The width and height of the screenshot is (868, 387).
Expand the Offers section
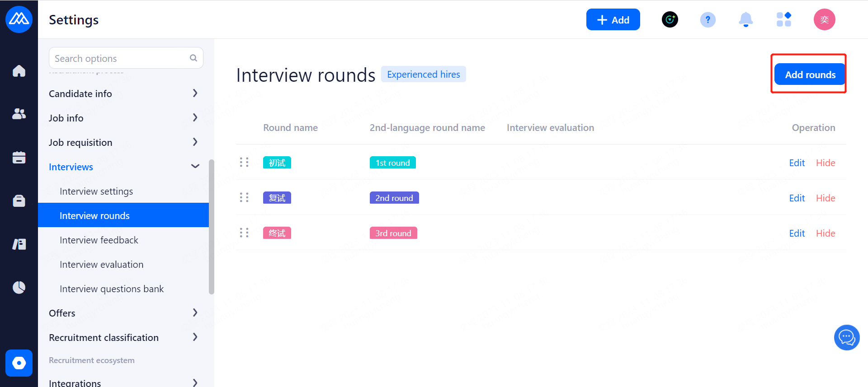195,313
